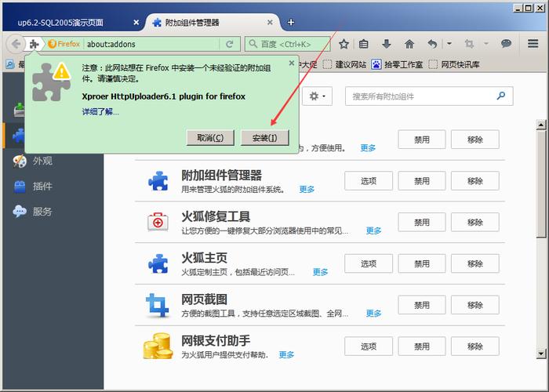Open 选项 for 网银支付助手
The height and width of the screenshot is (392, 549).
369,346
